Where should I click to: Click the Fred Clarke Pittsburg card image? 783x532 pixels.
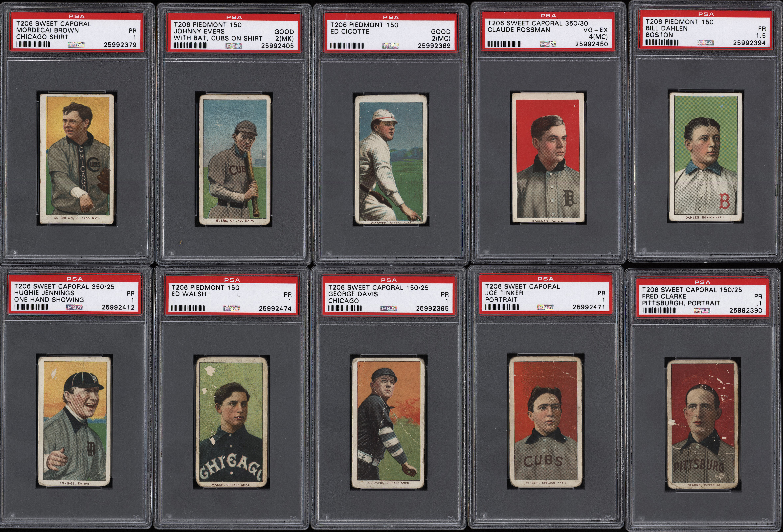tap(702, 424)
